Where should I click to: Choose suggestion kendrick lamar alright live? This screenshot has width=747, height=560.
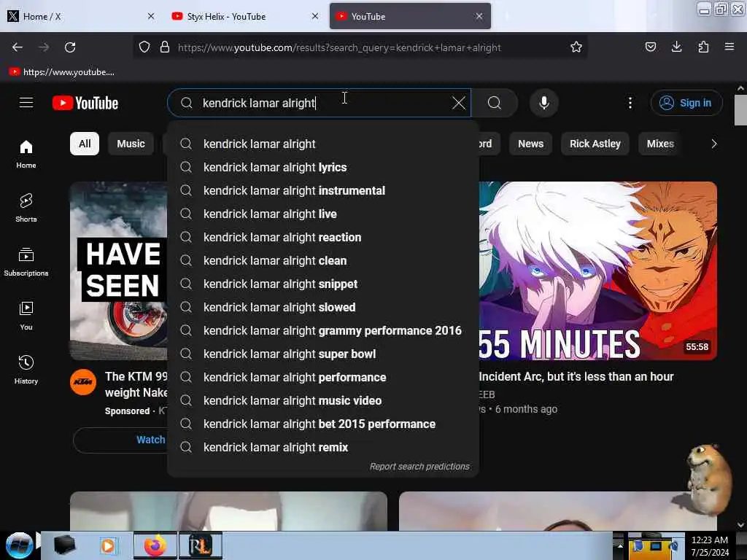pyautogui.click(x=323, y=214)
